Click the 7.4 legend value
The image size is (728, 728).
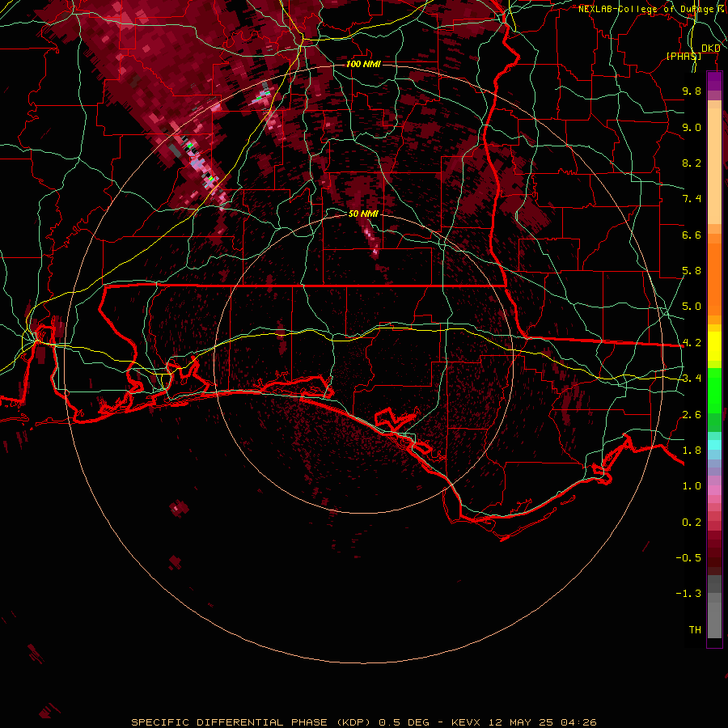point(692,199)
